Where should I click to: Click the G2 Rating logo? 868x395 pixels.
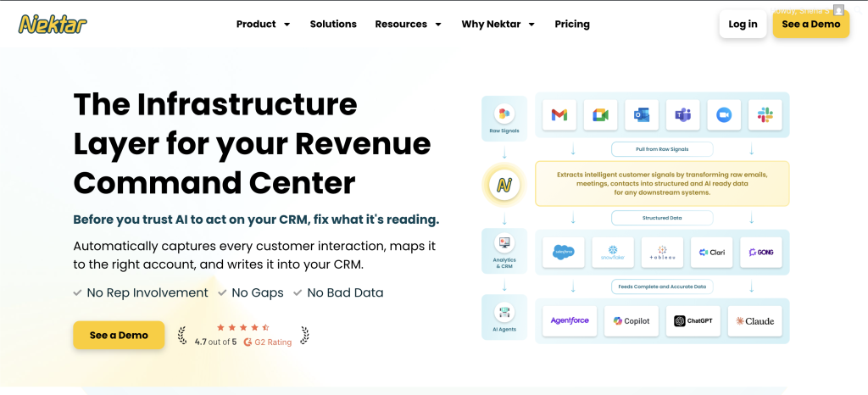(248, 342)
